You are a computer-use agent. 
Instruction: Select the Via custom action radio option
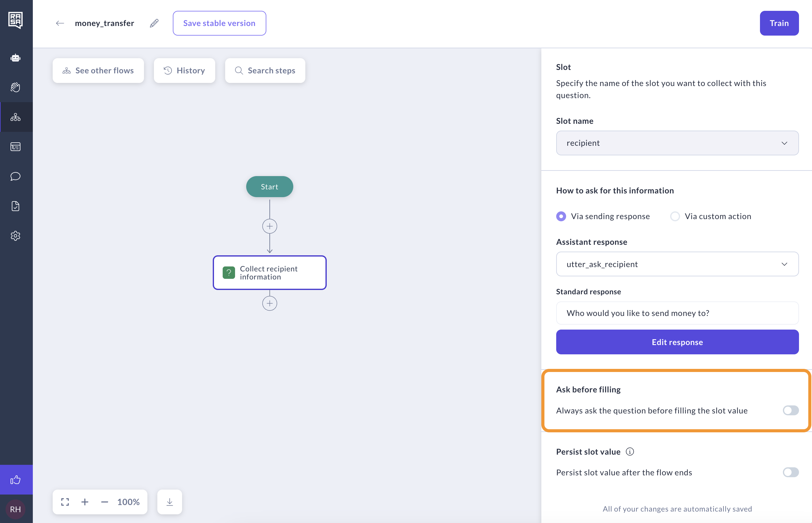pyautogui.click(x=675, y=216)
